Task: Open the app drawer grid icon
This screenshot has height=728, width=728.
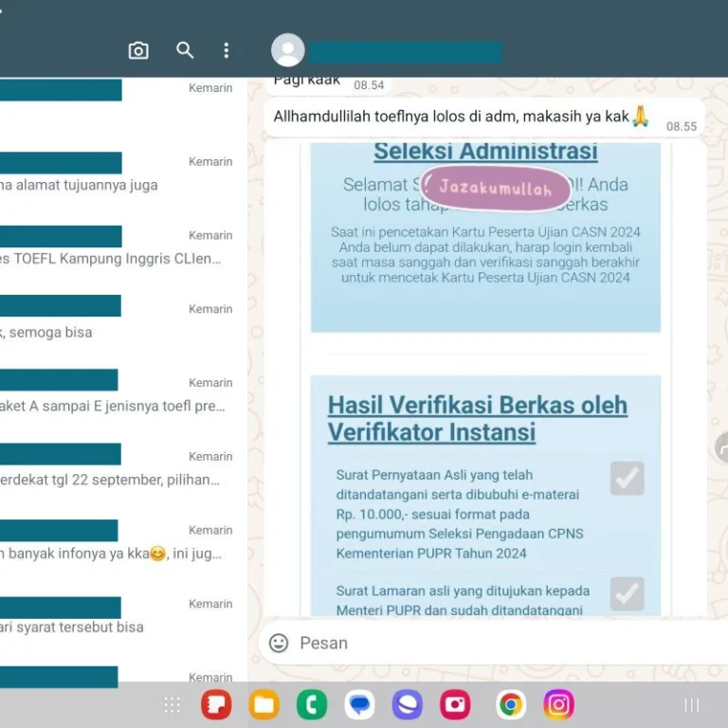Action: pyautogui.click(x=172, y=704)
